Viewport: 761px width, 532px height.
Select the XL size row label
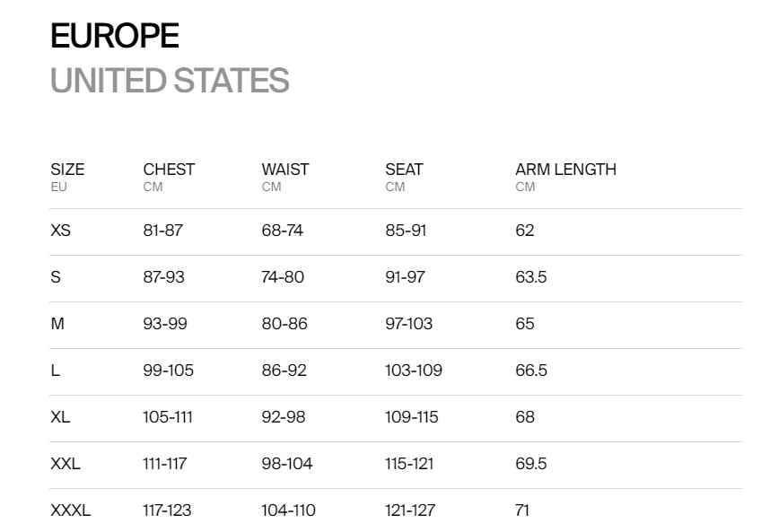pos(60,417)
